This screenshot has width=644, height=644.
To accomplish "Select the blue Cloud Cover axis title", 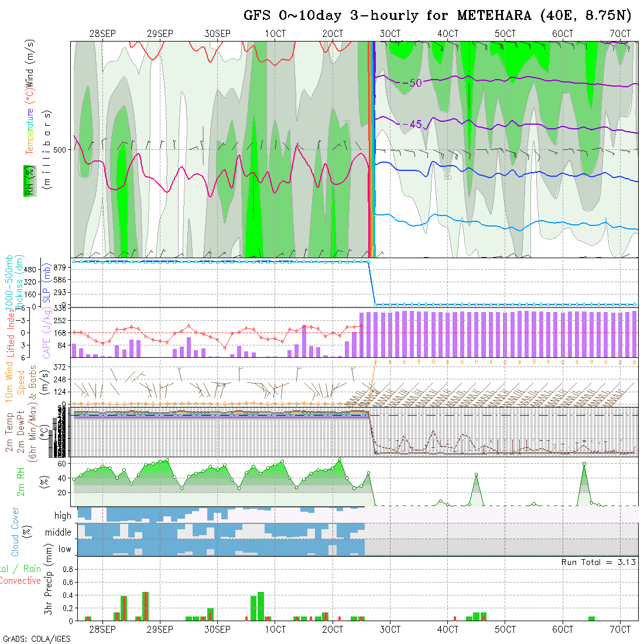I will [15, 532].
